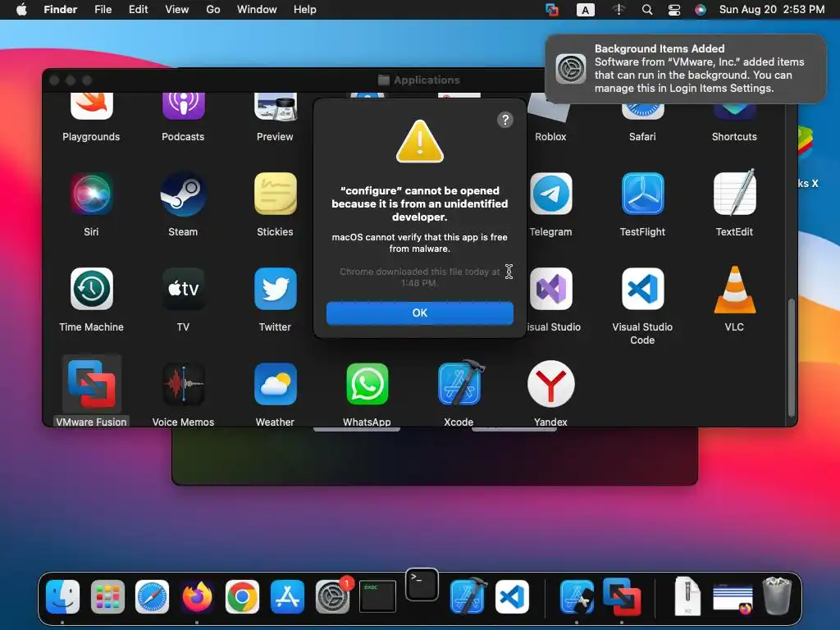Select the Roblox label
This screenshot has width=840, height=630.
pos(550,137)
